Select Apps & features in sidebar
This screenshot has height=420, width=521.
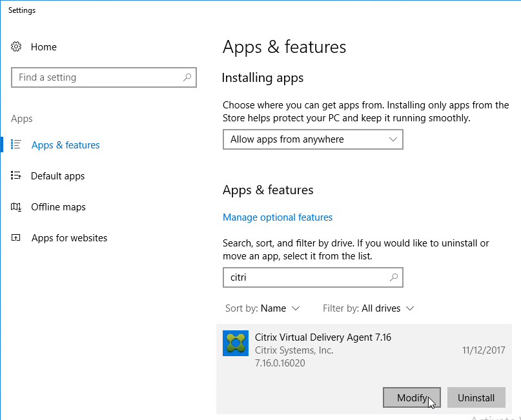(x=65, y=145)
